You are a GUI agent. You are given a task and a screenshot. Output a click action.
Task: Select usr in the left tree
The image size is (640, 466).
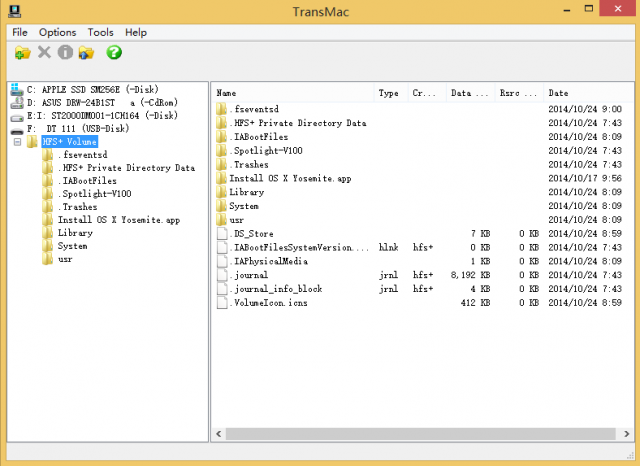click(65, 259)
